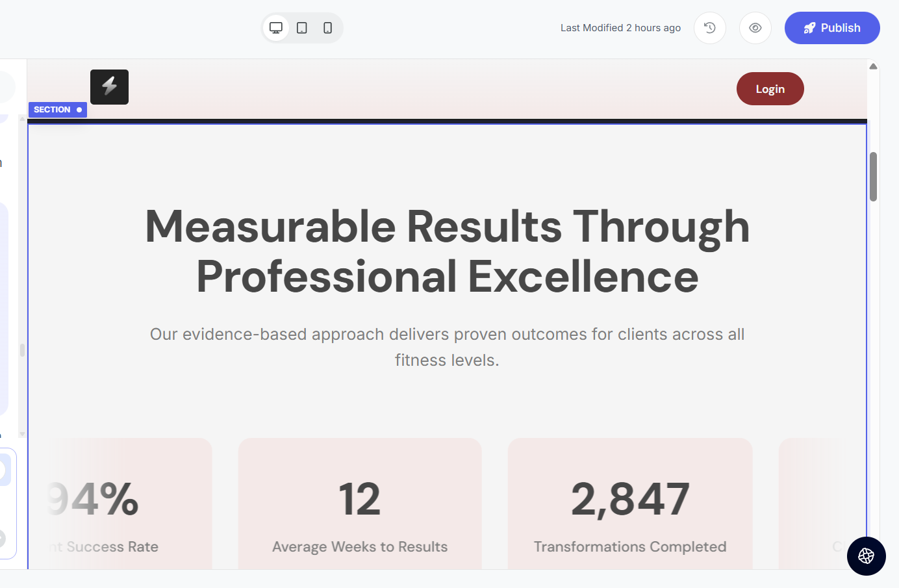This screenshot has width=899, height=588.
Task: Select the evidence-based approach paragraph
Action: click(447, 347)
